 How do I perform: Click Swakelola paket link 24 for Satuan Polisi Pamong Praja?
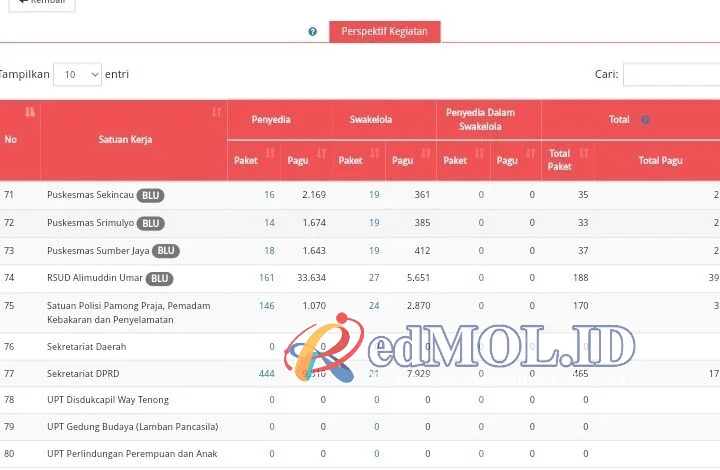(374, 306)
